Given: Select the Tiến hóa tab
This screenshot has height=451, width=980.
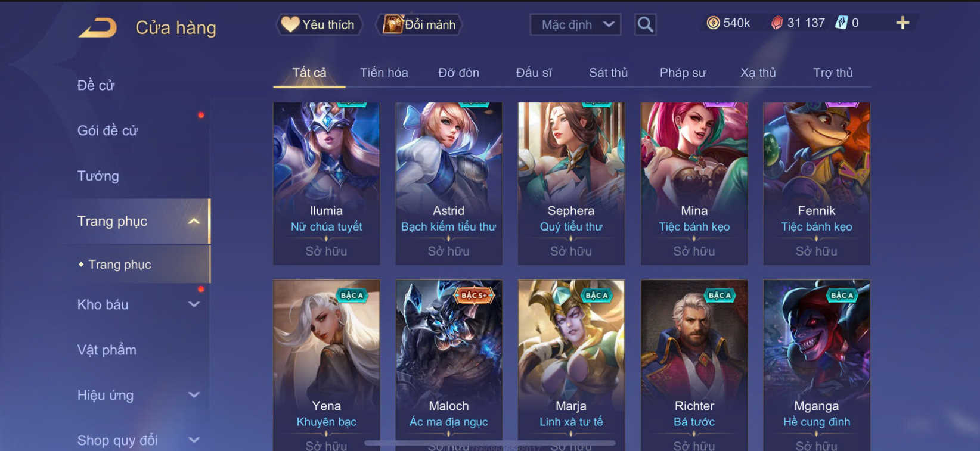Looking at the screenshot, I should [x=384, y=73].
